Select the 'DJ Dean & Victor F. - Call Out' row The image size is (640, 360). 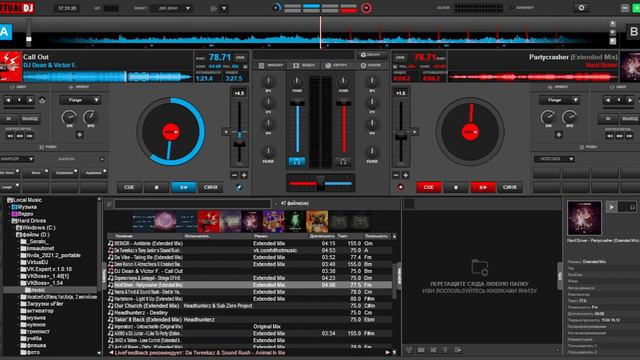tap(249, 271)
